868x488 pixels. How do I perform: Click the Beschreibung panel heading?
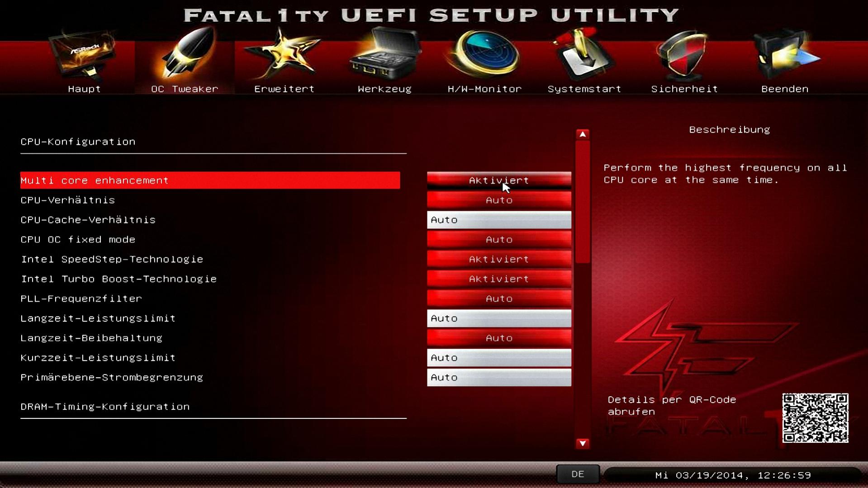(729, 130)
